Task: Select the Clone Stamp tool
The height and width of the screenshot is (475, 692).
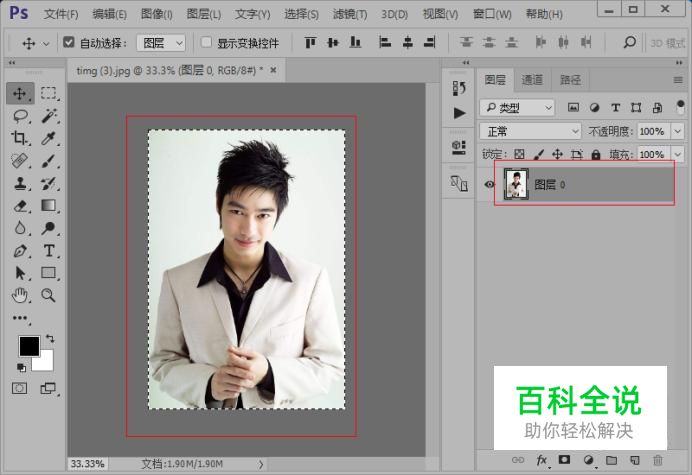Action: (x=20, y=183)
